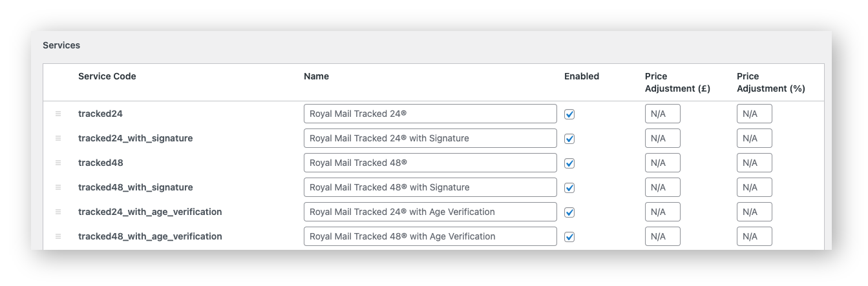Select drag handle for tracked24_with_age_verification

point(58,212)
